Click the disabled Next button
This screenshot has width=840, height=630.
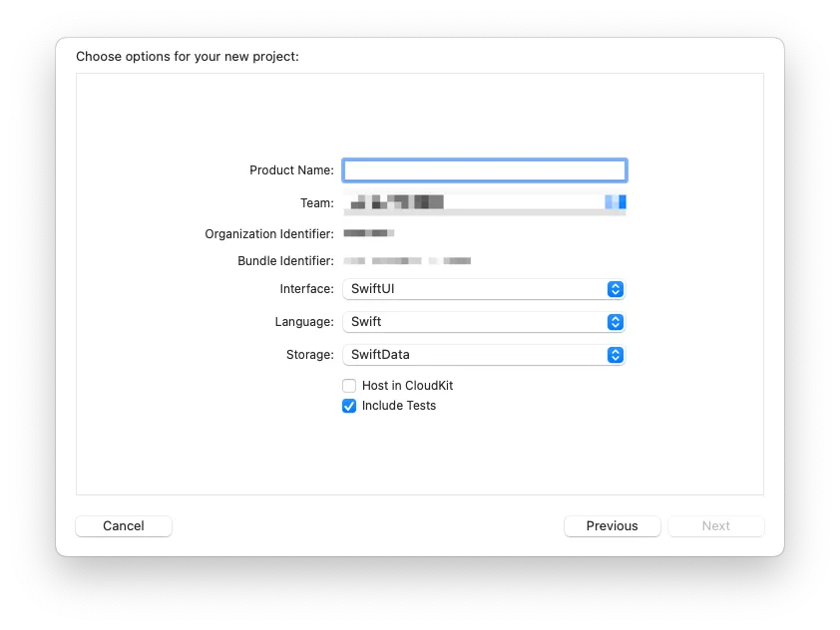click(x=715, y=525)
